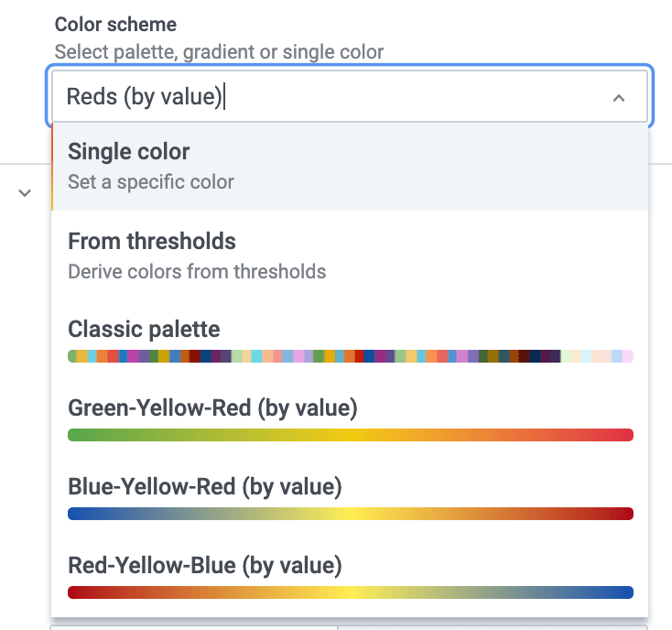Click the Red-Yellow-Blue gradient bar
Screen dimensions: 672x630
click(x=351, y=592)
